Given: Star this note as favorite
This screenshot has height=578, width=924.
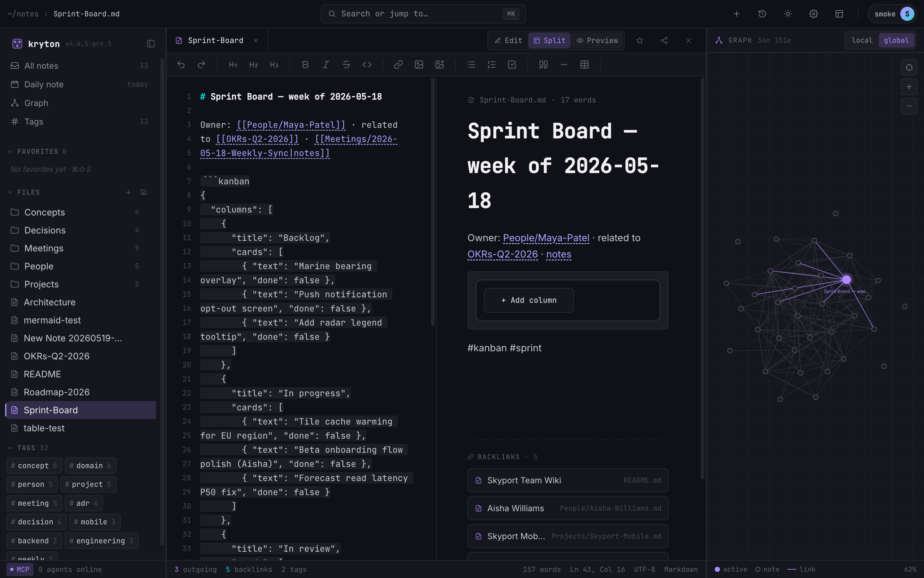Looking at the screenshot, I should point(640,40).
